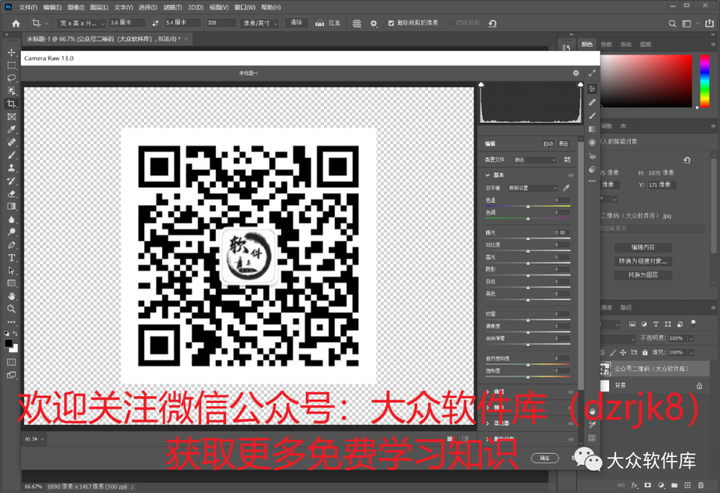Screen dimensions: 720x493
Task: Open crop tool preset picker arrow
Action: pos(46,23)
